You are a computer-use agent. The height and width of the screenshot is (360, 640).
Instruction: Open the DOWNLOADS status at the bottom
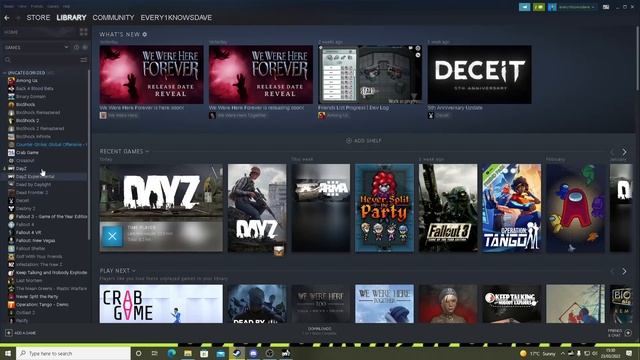click(320, 331)
